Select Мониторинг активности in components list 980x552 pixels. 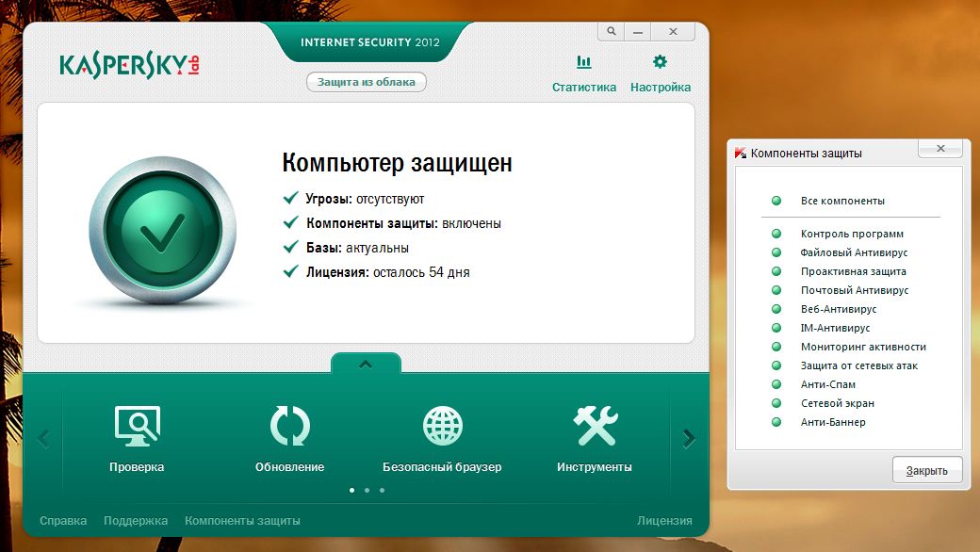[x=863, y=347]
